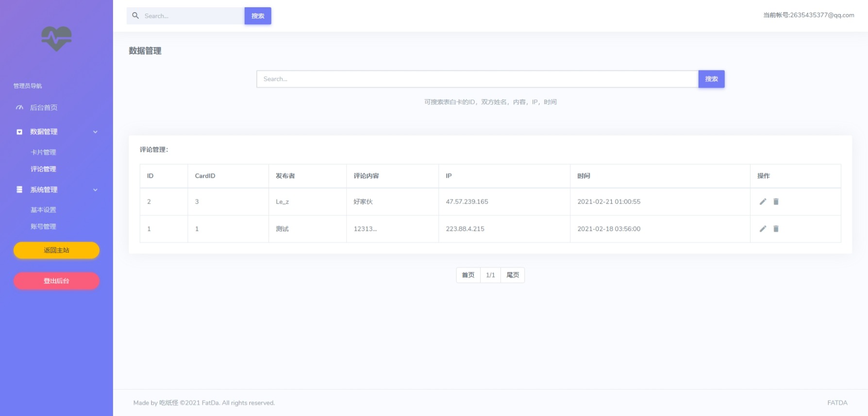Open 评论管理 in the sidebar
Screen dimensions: 868x416
(x=43, y=169)
